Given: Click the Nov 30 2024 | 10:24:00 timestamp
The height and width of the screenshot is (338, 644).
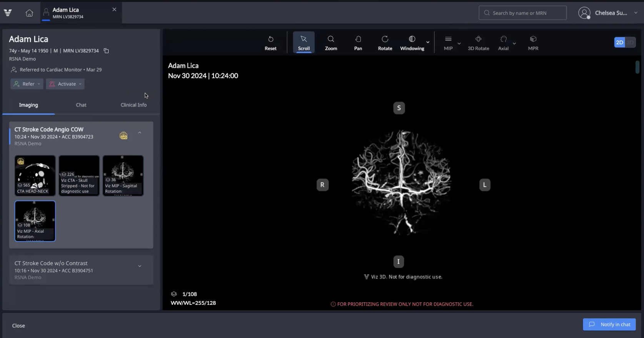Looking at the screenshot, I should coord(203,76).
